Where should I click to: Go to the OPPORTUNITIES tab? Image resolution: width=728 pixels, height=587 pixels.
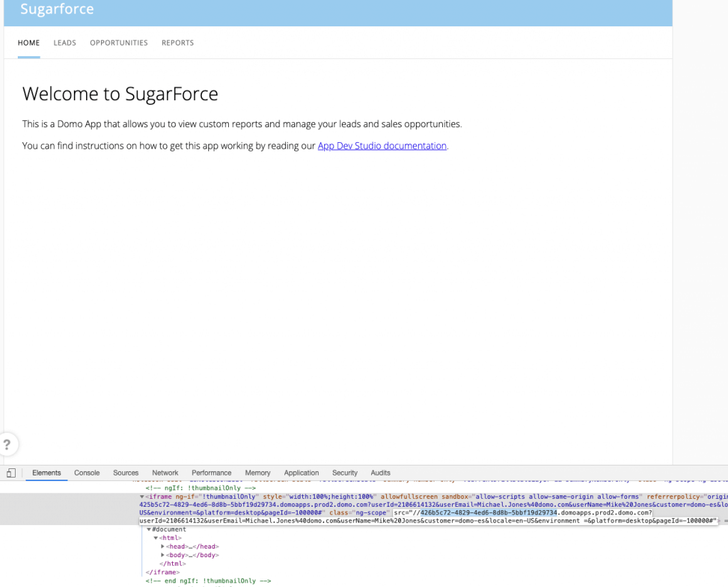119,43
